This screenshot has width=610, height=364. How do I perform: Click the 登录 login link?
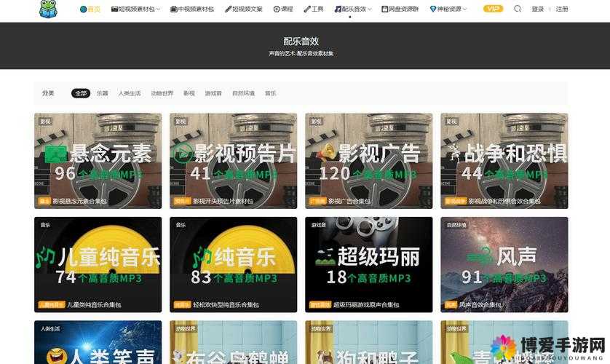(538, 9)
